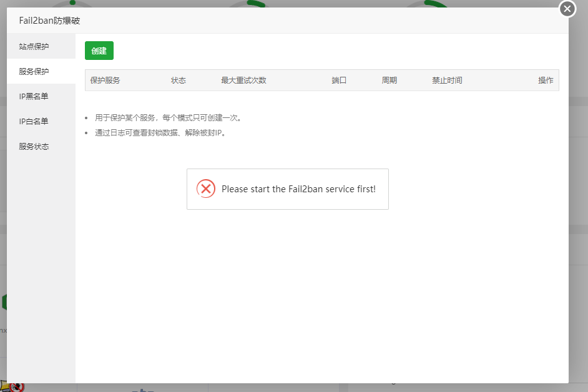This screenshot has width=588, height=392.
Task: Click the 周期 column header
Action: pyautogui.click(x=389, y=81)
